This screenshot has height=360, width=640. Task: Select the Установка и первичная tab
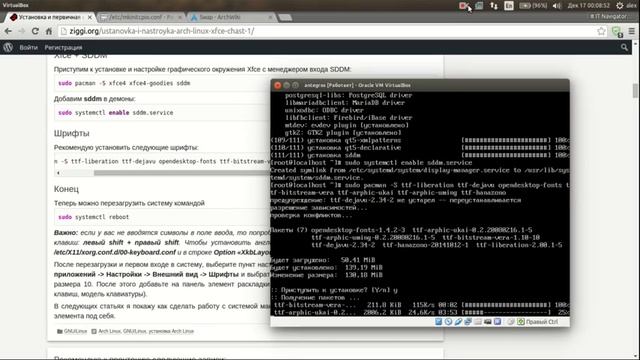(50, 17)
